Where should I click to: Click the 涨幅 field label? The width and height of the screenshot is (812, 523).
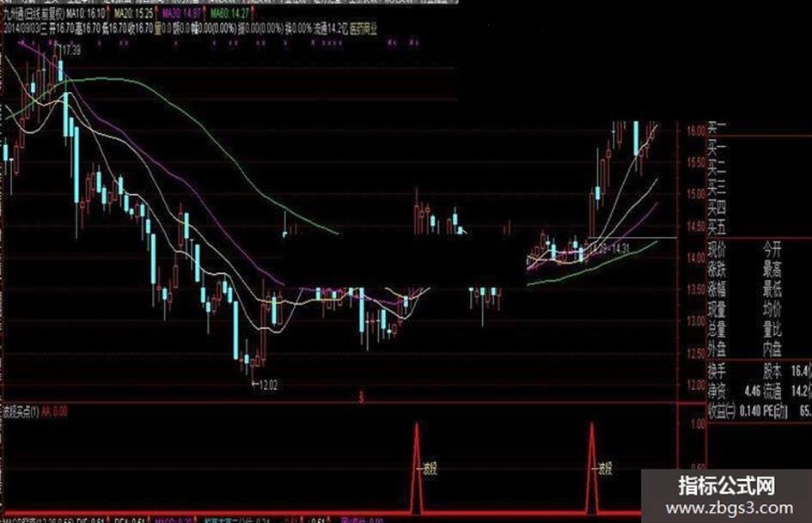point(717,289)
